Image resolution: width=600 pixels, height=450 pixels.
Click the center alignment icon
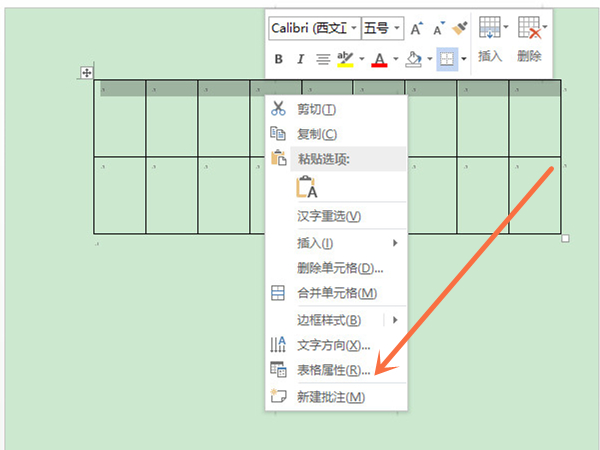[x=323, y=60]
